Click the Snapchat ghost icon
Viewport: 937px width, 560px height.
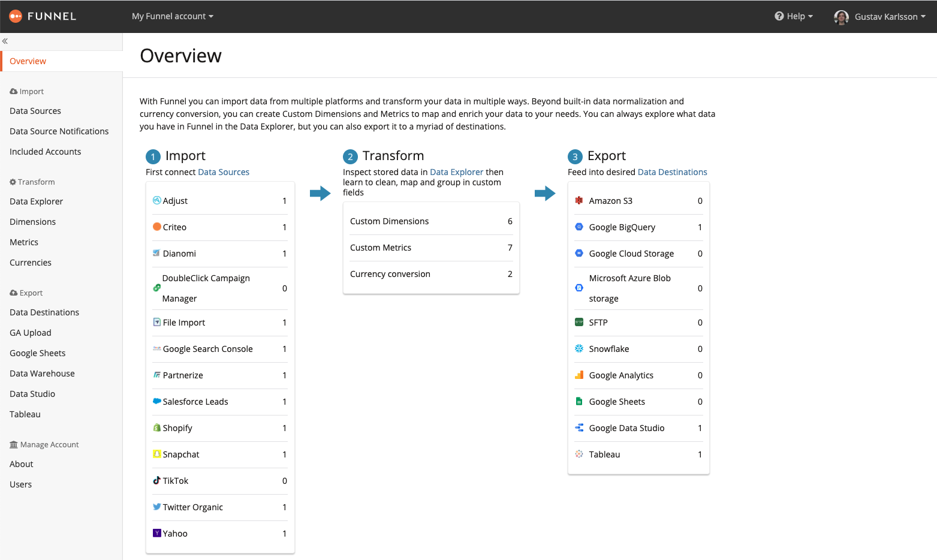point(157,454)
